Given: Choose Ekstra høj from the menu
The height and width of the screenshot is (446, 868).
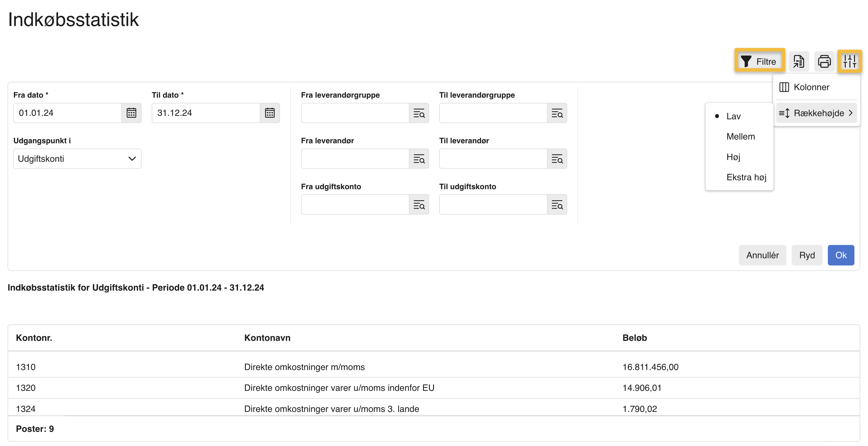Looking at the screenshot, I should (747, 177).
